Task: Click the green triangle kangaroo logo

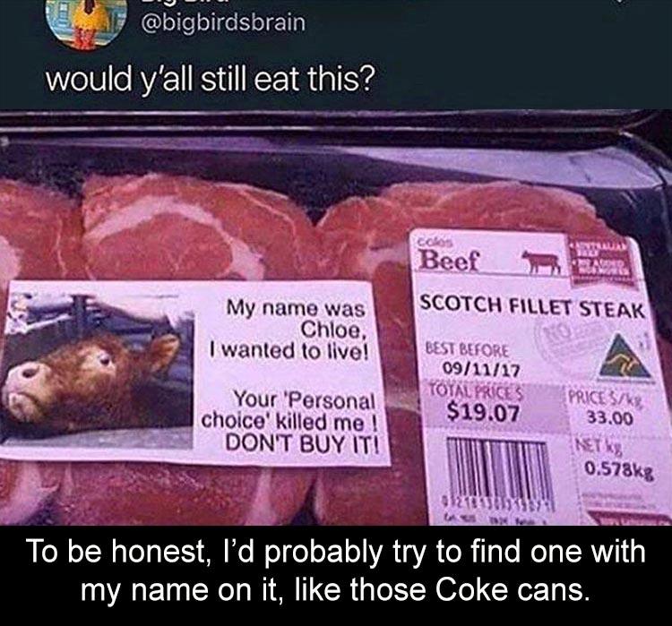Action: point(625,356)
